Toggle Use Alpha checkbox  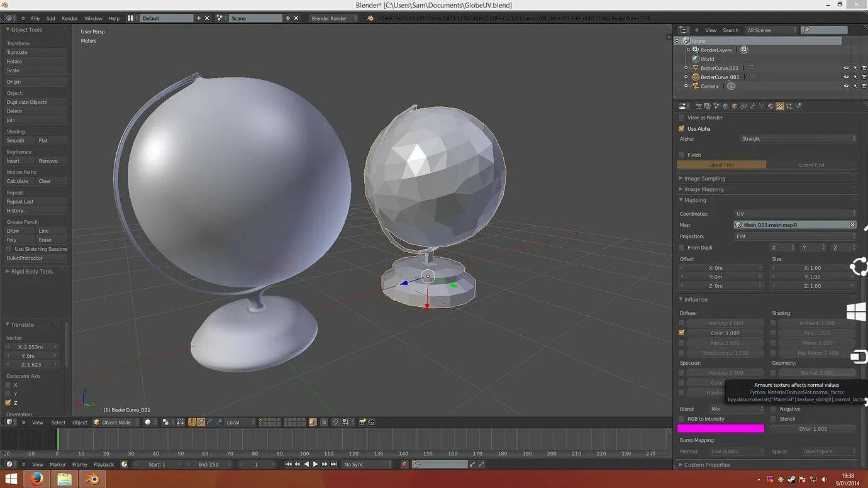point(681,128)
